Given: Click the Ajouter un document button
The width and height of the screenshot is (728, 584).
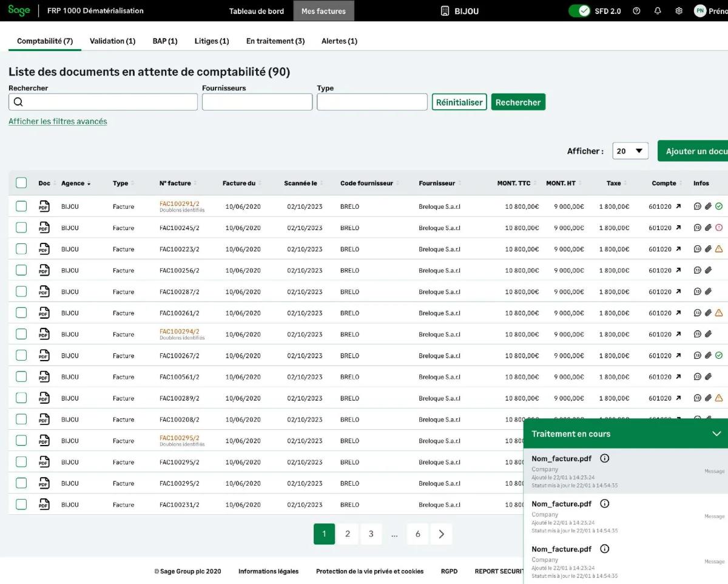Looking at the screenshot, I should click(x=693, y=151).
